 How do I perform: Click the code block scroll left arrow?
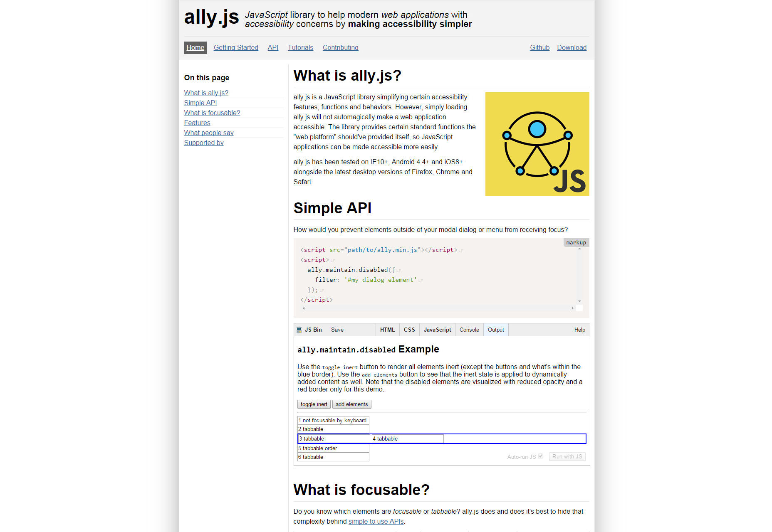tap(304, 308)
